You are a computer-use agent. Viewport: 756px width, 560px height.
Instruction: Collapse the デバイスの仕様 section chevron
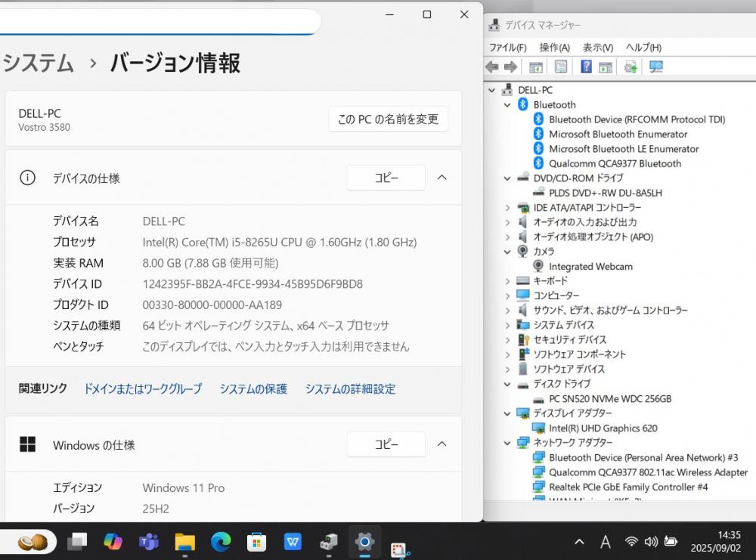442,178
